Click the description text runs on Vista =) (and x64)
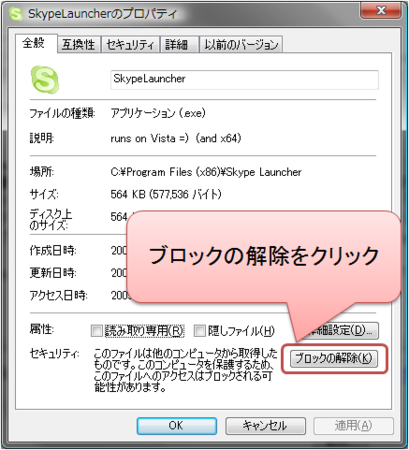The height and width of the screenshot is (450, 409). (x=176, y=138)
